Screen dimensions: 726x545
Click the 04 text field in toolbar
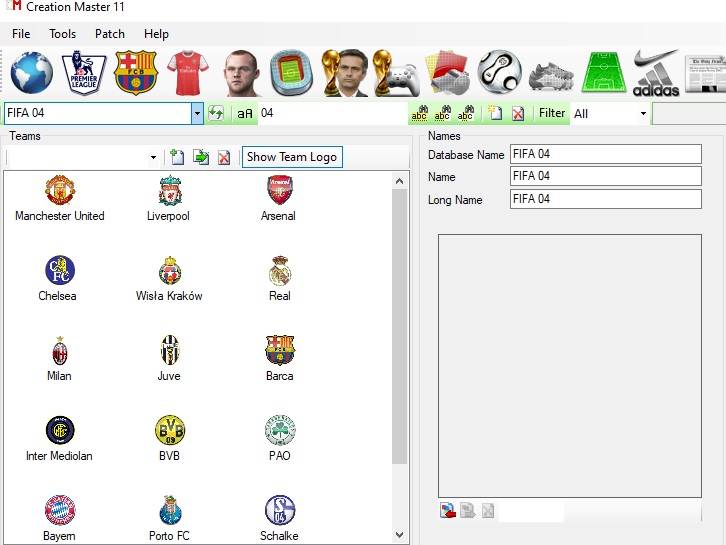332,113
